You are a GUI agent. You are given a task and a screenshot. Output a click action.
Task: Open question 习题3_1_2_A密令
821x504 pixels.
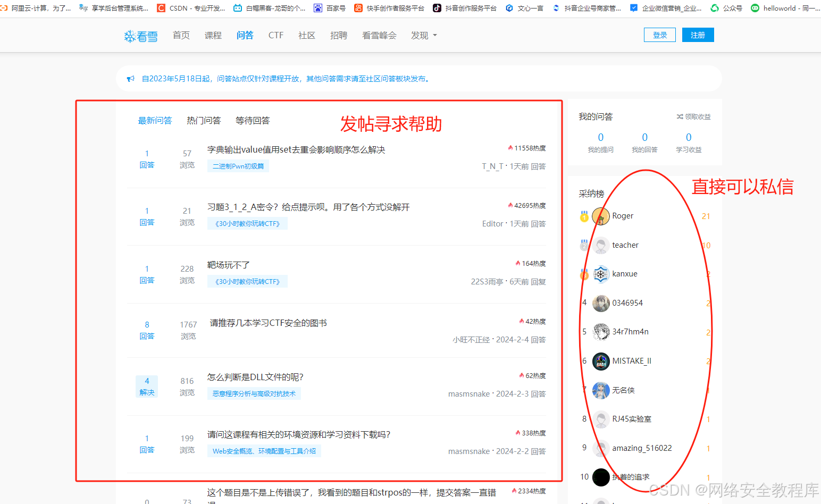tap(308, 207)
